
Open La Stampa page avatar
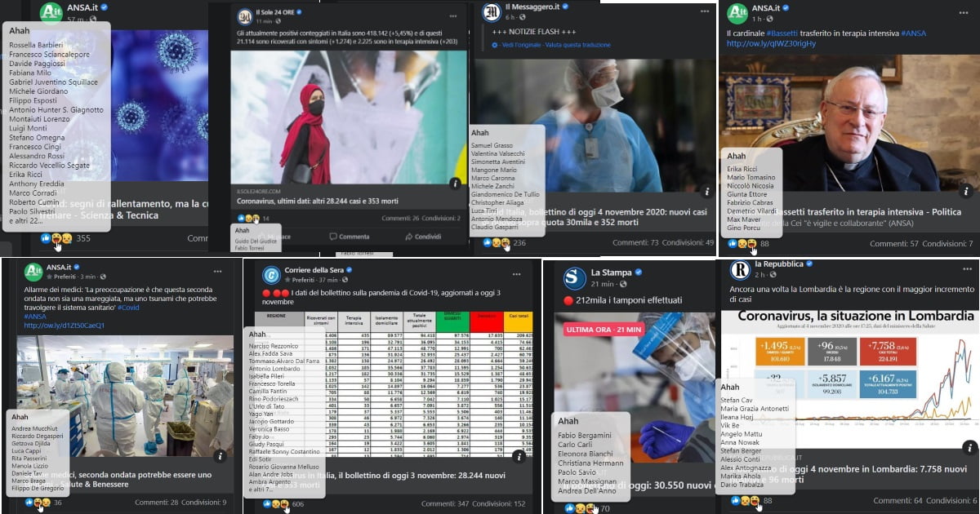[x=574, y=277]
